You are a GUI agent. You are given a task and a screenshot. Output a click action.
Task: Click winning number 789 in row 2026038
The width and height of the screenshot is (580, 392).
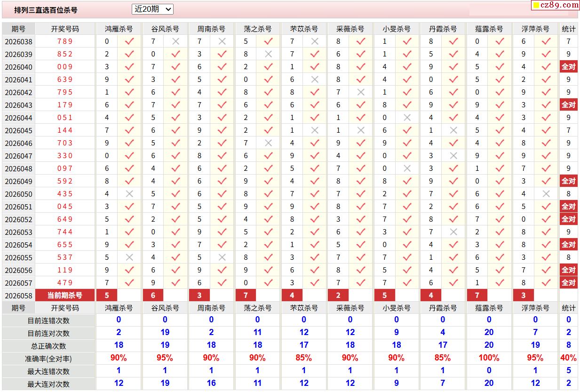(65, 41)
